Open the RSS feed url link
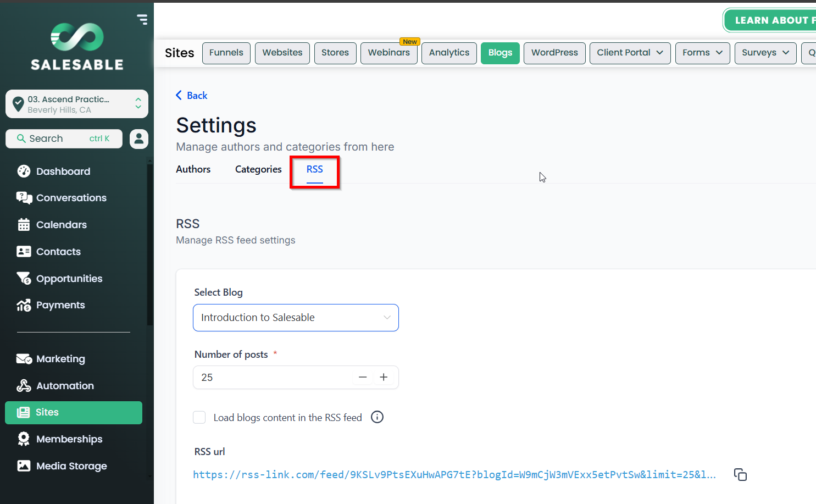The image size is (816, 504). pos(454,475)
